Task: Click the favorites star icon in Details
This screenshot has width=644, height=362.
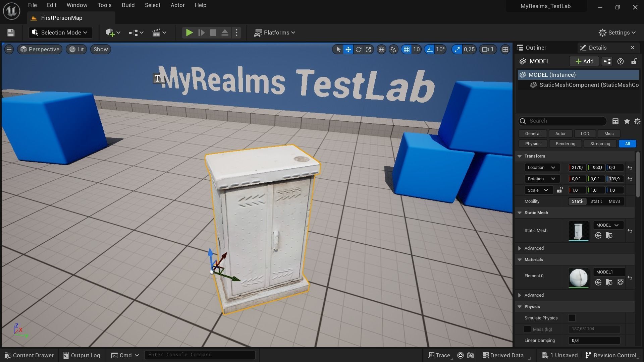Action: point(627,121)
